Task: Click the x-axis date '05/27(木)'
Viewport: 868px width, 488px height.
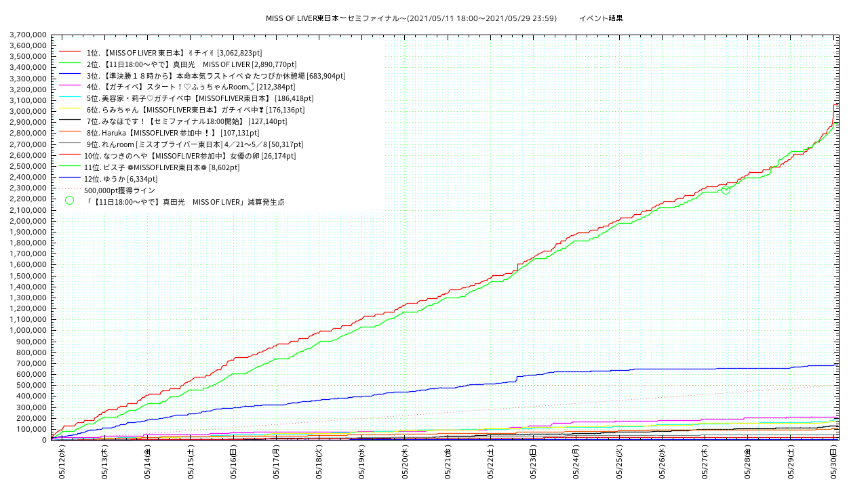Action: 705,462
